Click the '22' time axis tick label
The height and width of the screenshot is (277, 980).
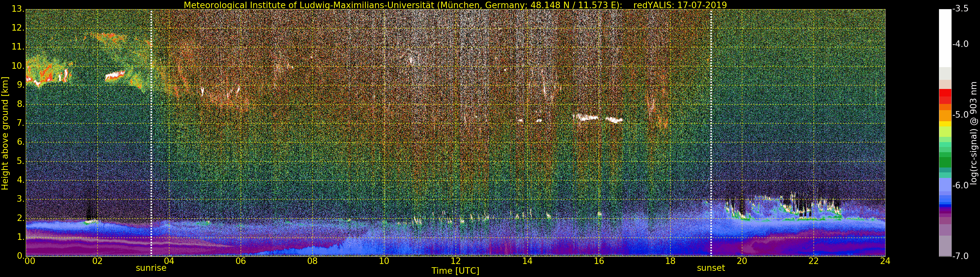[813, 261]
